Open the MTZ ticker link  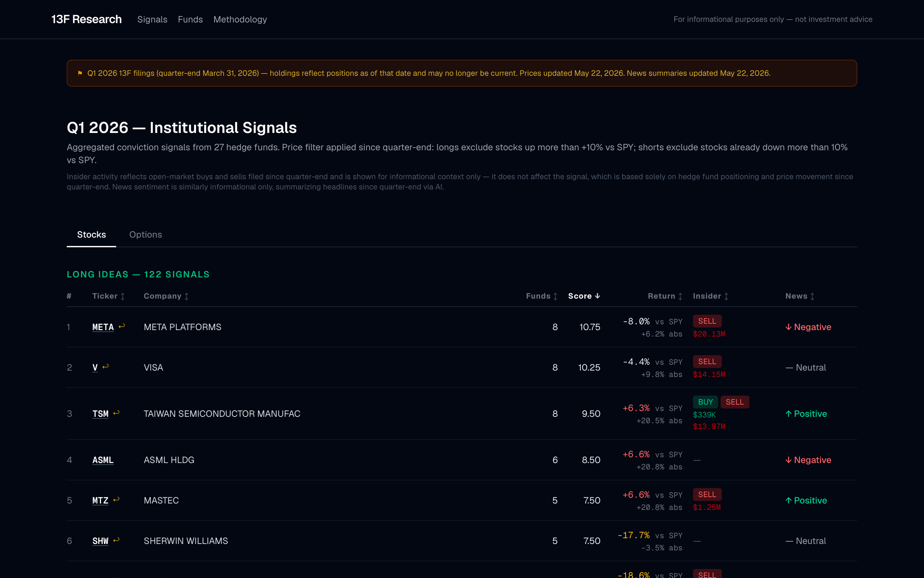(100, 501)
